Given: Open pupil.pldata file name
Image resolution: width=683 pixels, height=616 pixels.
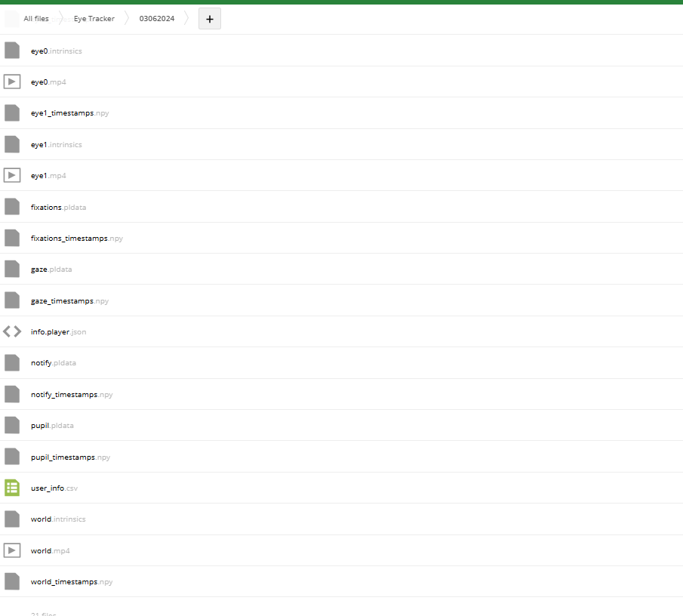Looking at the screenshot, I should [52, 426].
